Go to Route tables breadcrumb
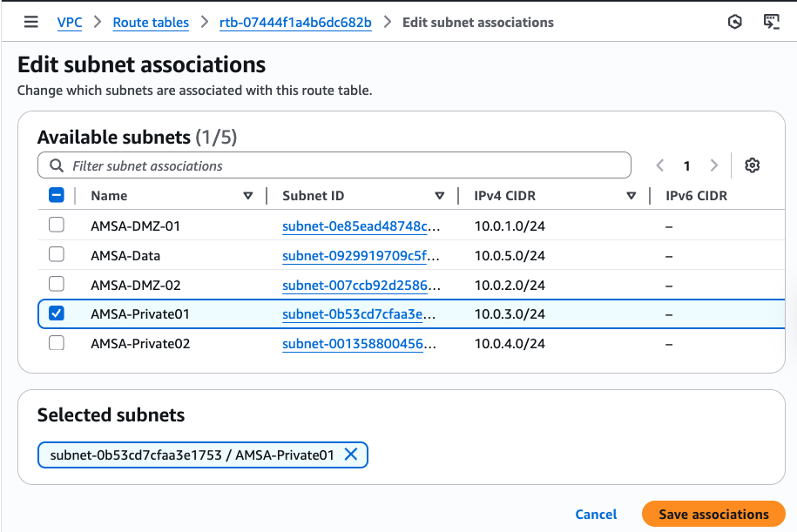Image resolution: width=797 pixels, height=532 pixels. pos(151,22)
